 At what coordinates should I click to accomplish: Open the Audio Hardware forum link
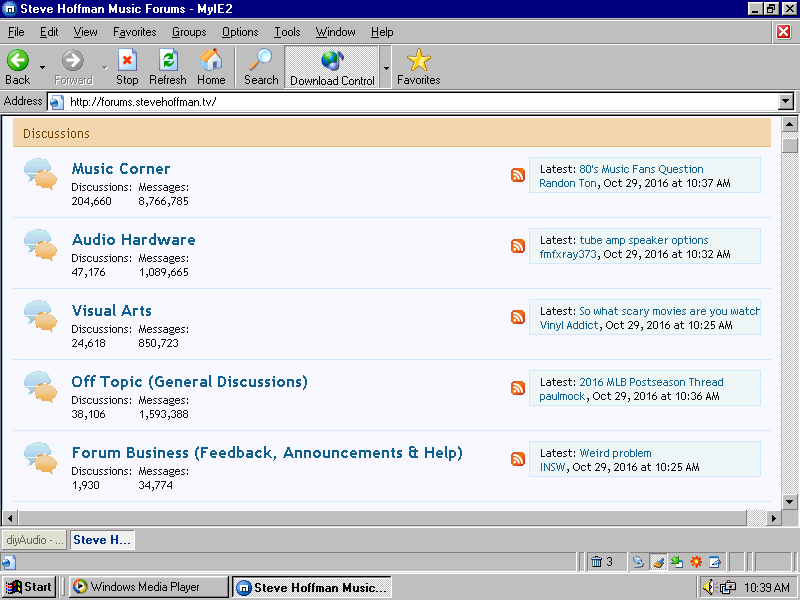[133, 240]
